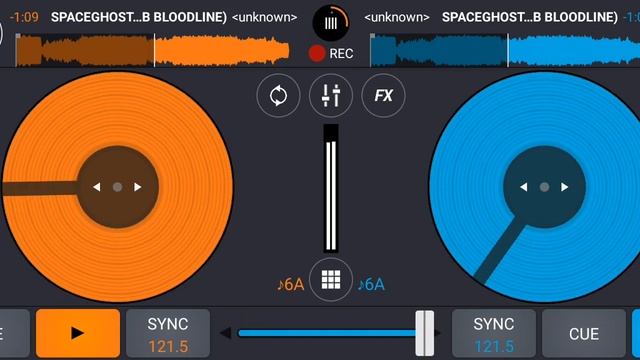Open the loop control button
This screenshot has height=360, width=640.
click(x=278, y=96)
